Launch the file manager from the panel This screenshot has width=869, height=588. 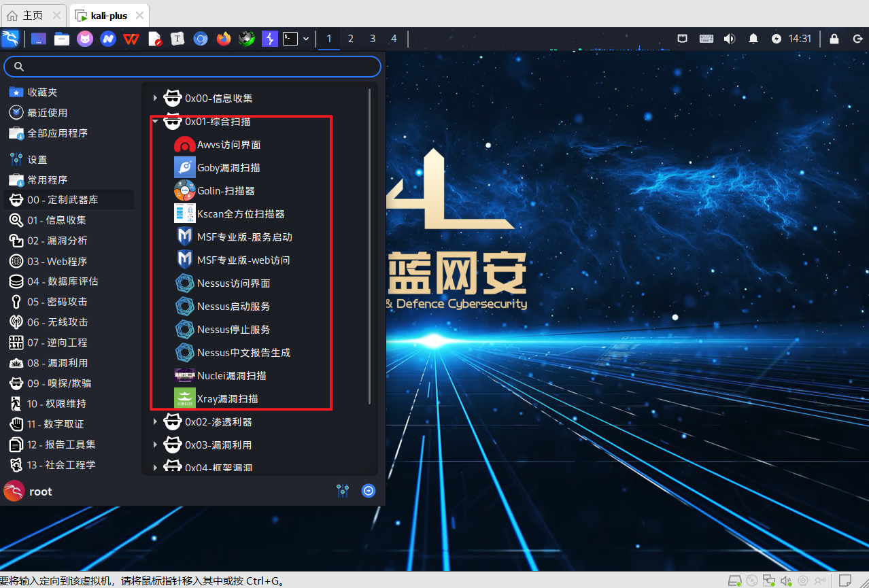point(62,39)
